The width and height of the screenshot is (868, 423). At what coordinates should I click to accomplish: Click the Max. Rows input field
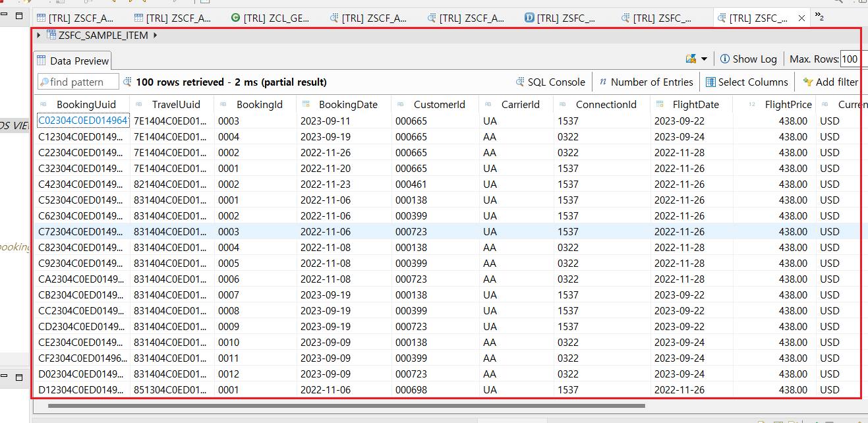(850, 59)
